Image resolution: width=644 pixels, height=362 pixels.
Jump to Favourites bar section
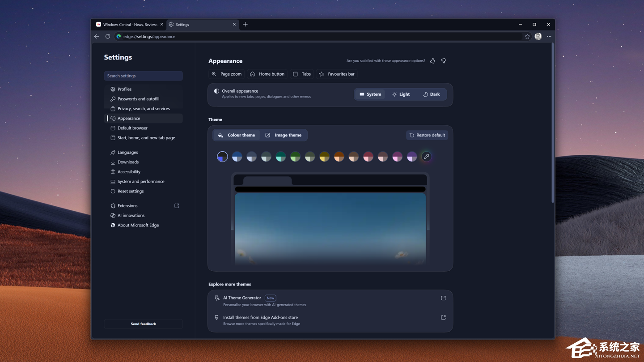click(x=337, y=74)
